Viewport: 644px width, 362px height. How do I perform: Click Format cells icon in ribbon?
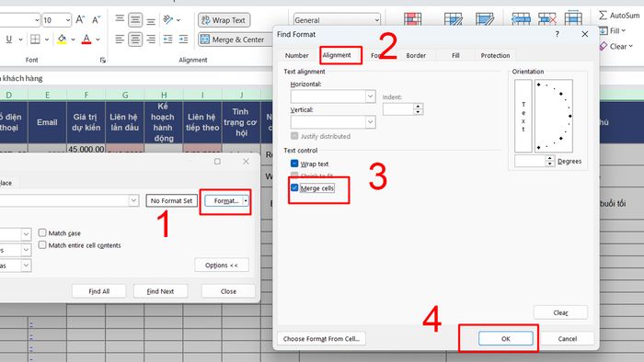click(573, 18)
